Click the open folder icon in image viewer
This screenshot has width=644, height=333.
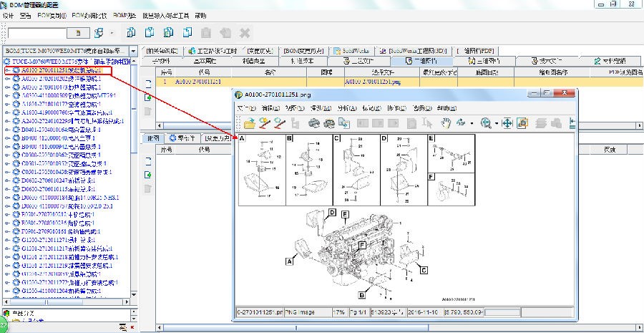[x=249, y=123]
